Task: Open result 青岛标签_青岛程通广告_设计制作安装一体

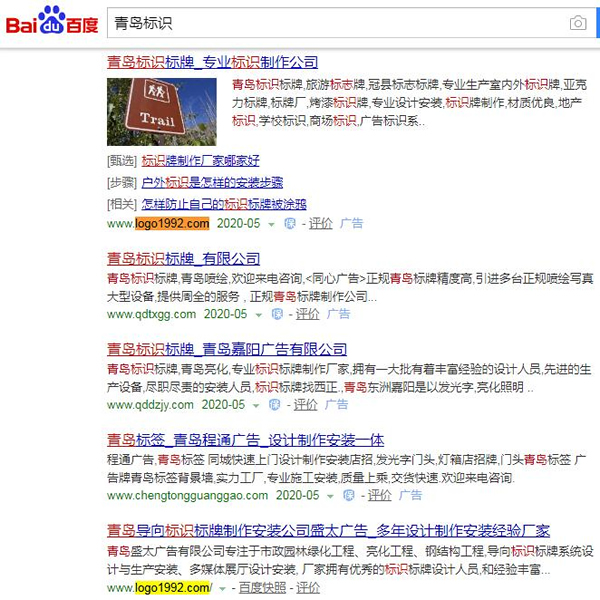Action: 245,440
